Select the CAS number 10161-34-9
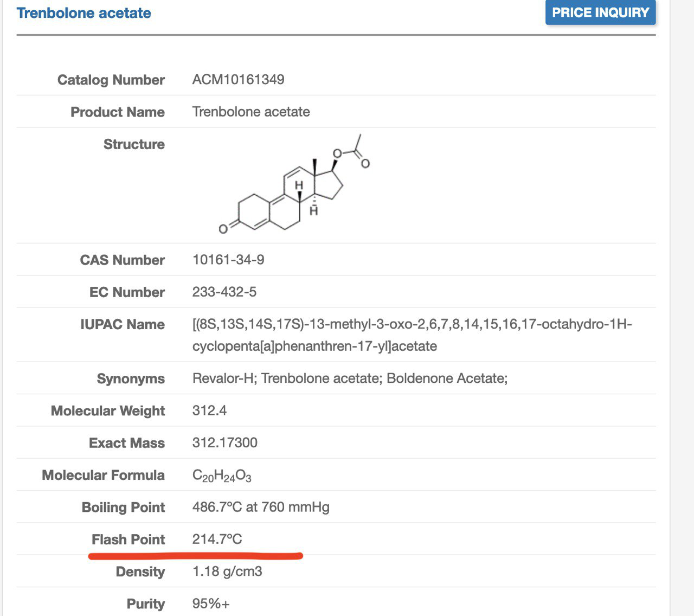 pos(228,260)
